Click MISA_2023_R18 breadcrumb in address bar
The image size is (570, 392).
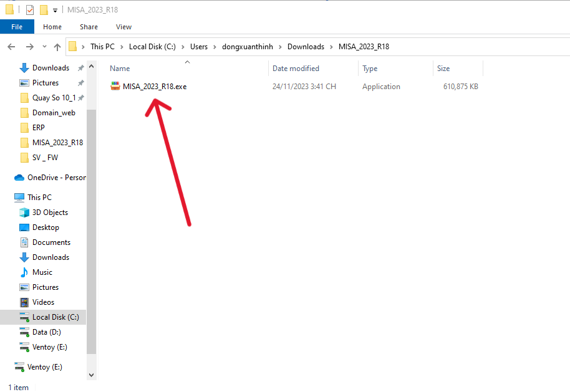pos(364,47)
